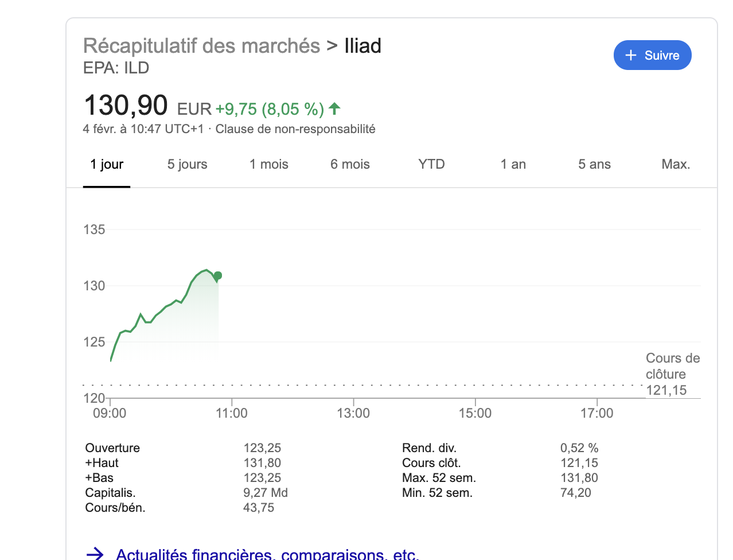Open the 5 ans chart range
The height and width of the screenshot is (560, 733).
tap(594, 165)
